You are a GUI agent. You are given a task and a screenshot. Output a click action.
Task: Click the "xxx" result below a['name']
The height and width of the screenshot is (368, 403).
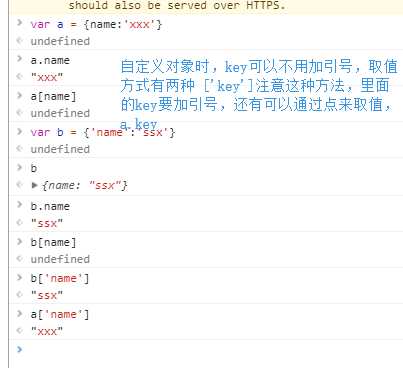47,331
